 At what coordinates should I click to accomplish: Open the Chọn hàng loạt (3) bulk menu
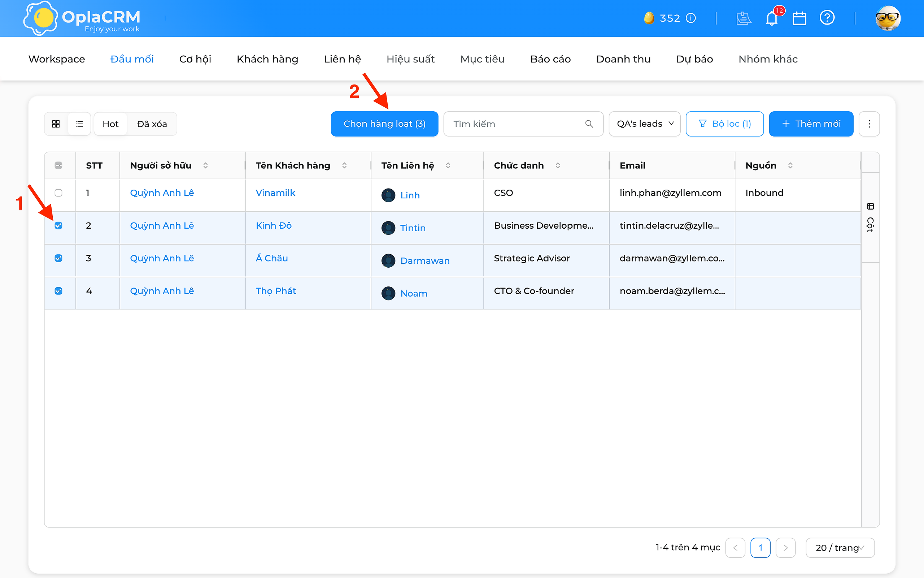[384, 124]
